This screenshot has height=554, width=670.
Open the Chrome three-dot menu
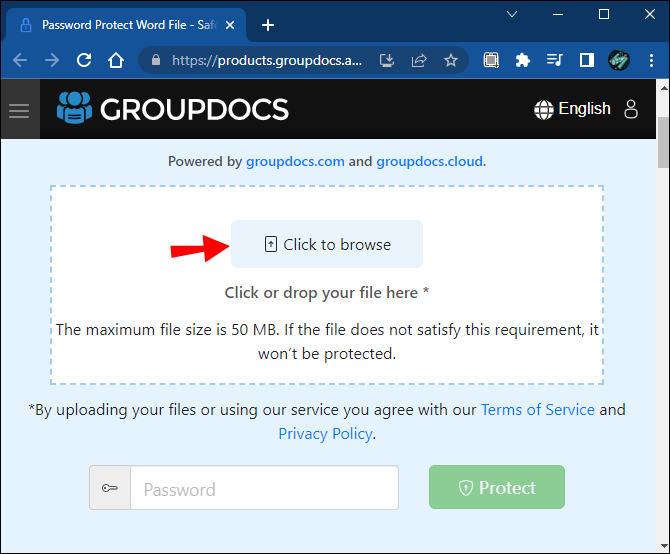tap(651, 60)
